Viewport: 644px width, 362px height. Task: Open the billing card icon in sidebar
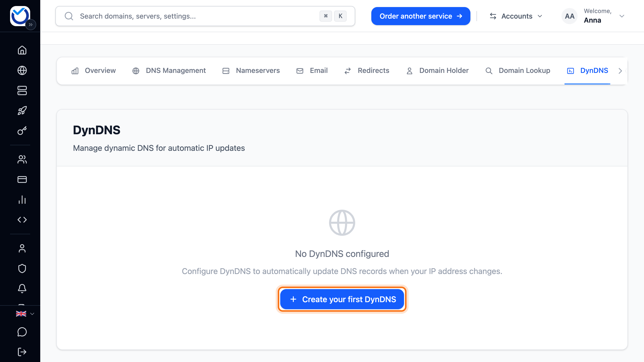pyautogui.click(x=22, y=179)
